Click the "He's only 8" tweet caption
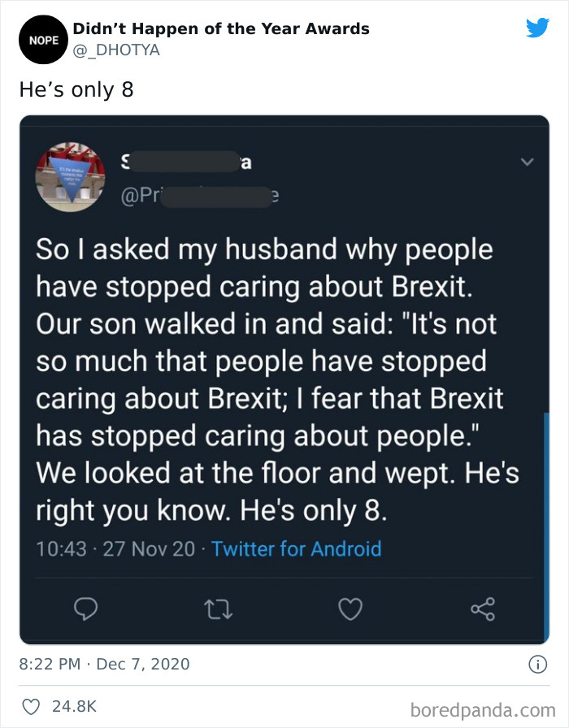The image size is (569, 728). tap(76, 89)
